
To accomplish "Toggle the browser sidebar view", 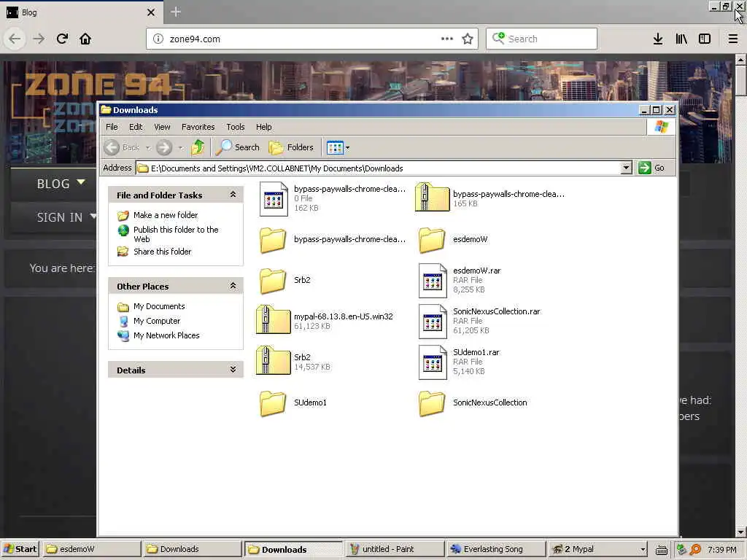I will [x=705, y=39].
